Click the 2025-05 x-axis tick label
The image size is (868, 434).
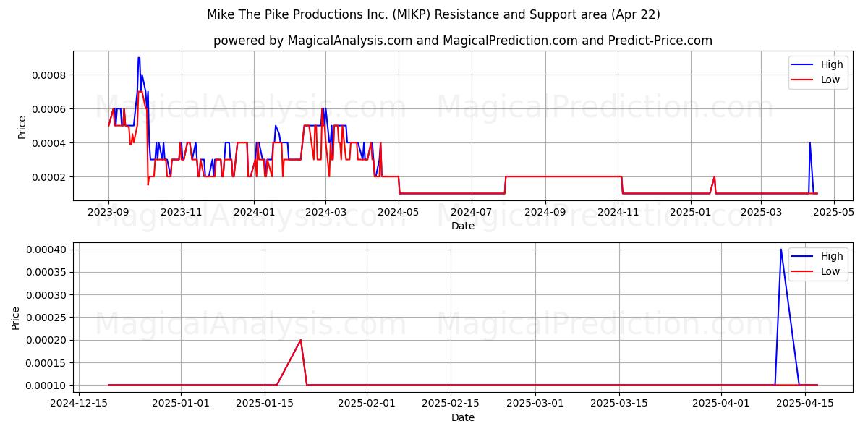[833, 212]
